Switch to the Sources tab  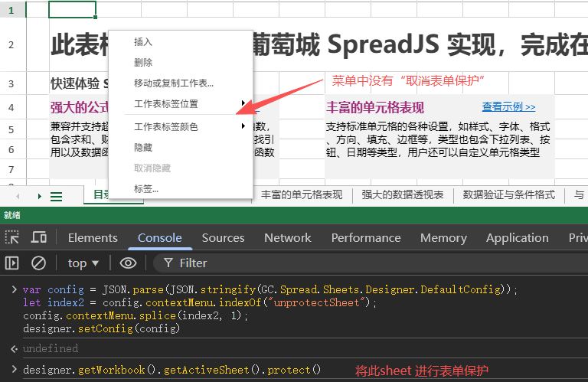223,237
